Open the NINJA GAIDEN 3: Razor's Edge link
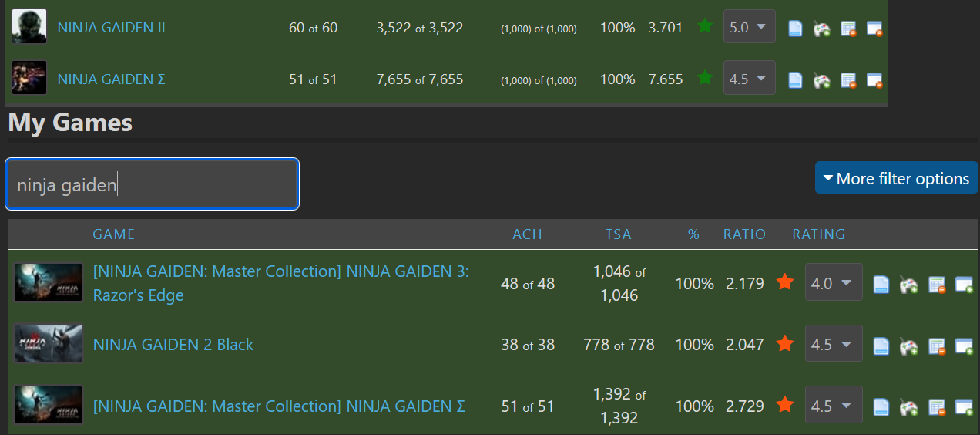This screenshot has height=435, width=980. [x=281, y=283]
